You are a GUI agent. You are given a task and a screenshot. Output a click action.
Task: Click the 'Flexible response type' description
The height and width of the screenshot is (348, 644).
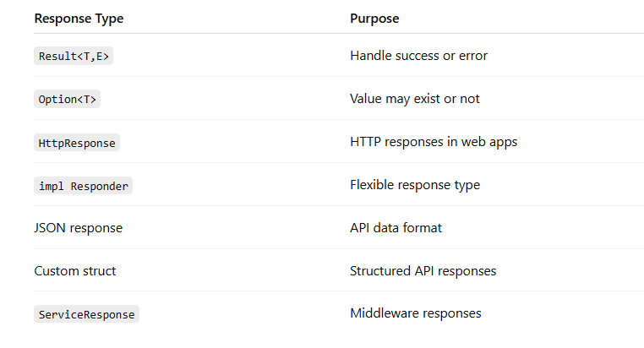(x=414, y=185)
